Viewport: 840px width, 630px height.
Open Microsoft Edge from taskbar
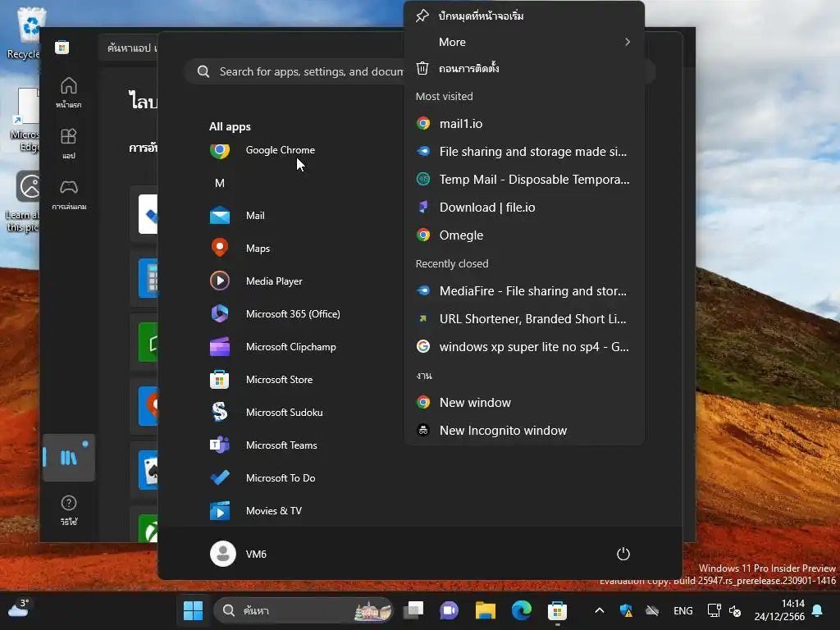tap(521, 610)
